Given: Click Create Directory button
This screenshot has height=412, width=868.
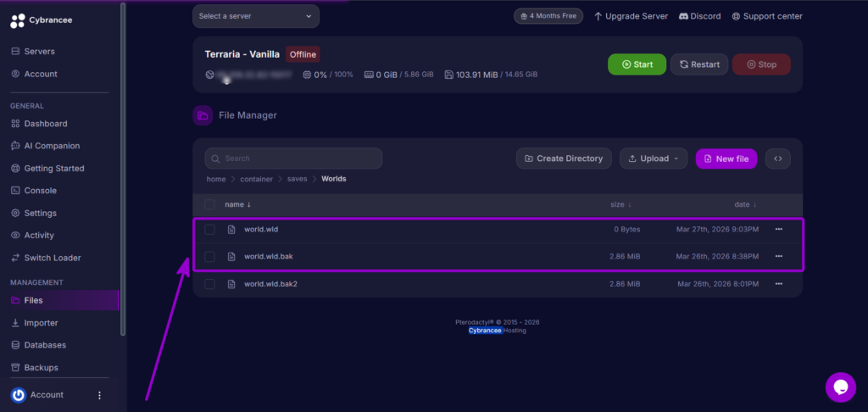Looking at the screenshot, I should coord(564,159).
